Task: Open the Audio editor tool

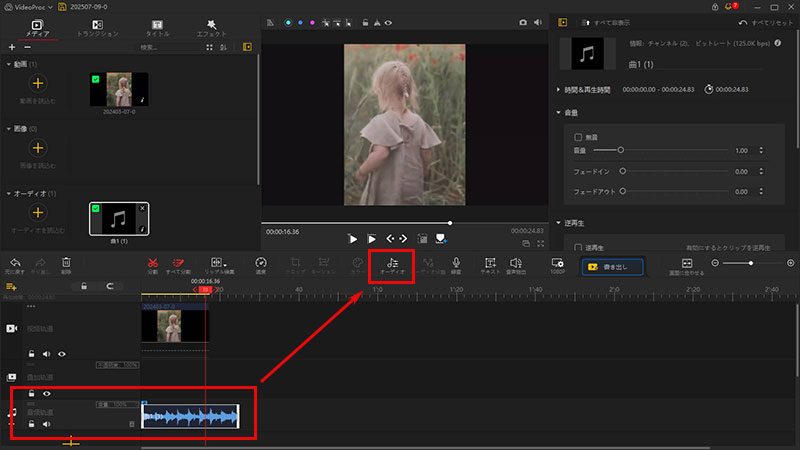Action: point(392,265)
